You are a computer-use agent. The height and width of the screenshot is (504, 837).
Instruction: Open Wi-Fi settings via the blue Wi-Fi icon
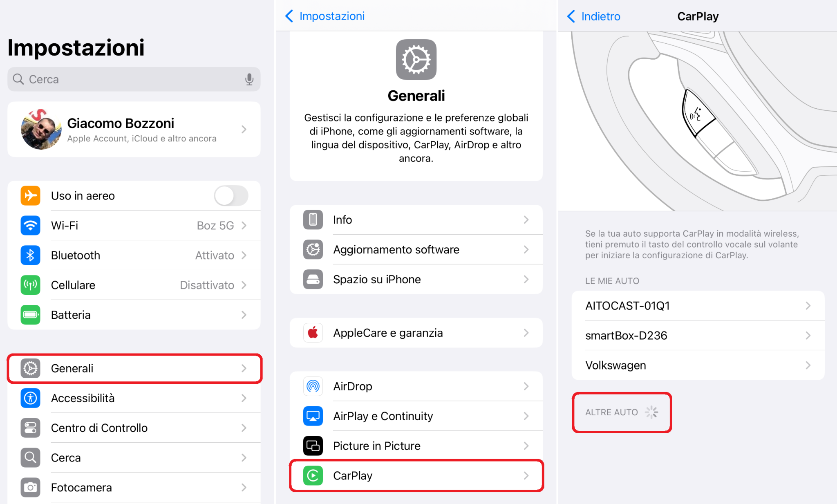point(30,225)
